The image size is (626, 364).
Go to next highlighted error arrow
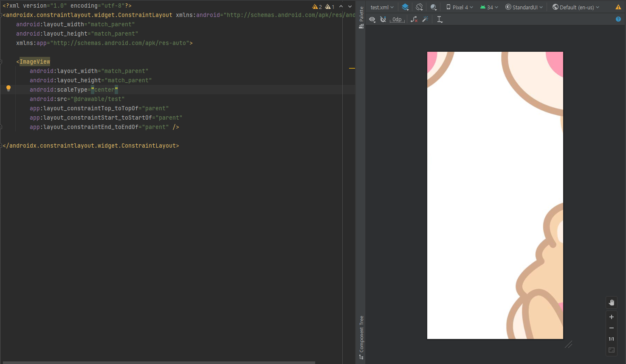(350, 7)
